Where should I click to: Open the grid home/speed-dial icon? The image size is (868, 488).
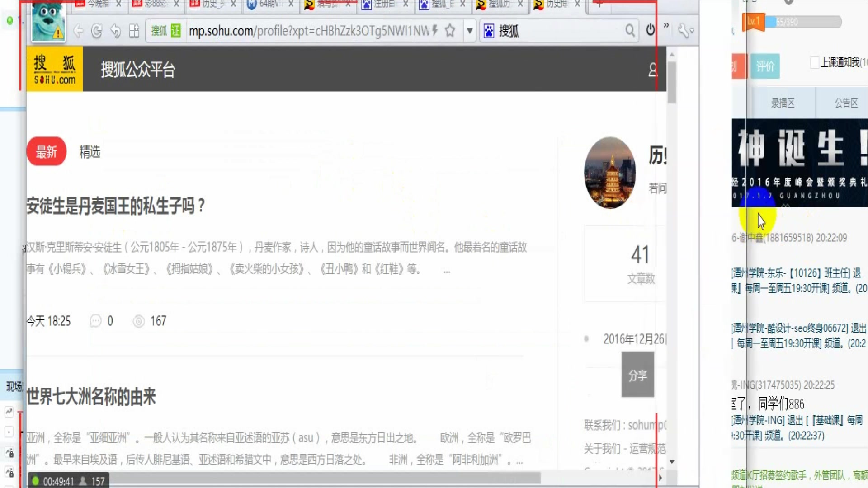134,31
